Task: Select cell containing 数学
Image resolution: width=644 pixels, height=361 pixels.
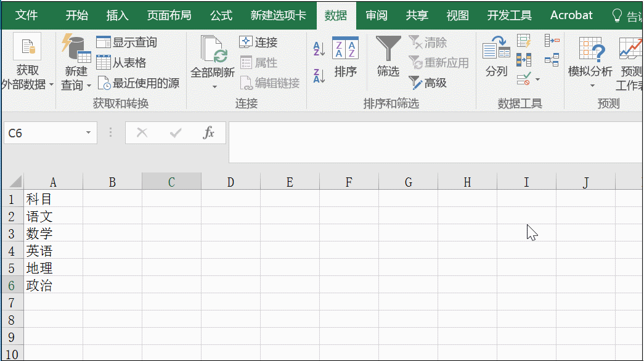Action: pos(54,233)
